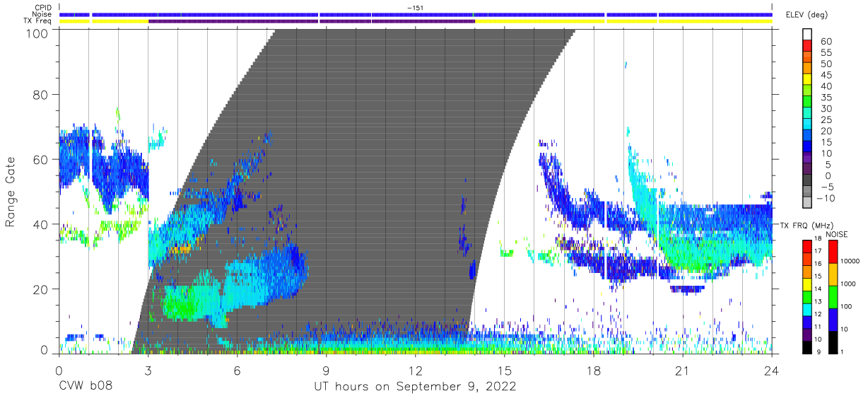Click the '3' tick on UT hours axis
The height and width of the screenshot is (401, 868).
[148, 370]
